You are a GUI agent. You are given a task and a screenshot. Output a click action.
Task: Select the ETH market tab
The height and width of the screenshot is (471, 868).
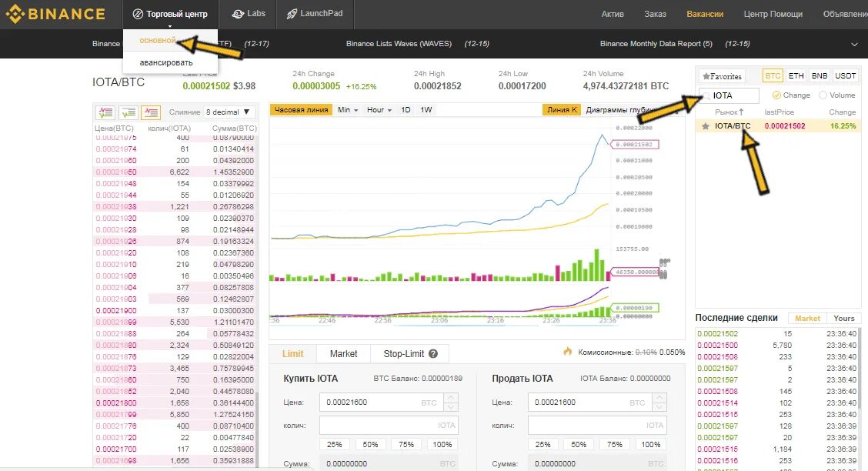click(x=796, y=76)
